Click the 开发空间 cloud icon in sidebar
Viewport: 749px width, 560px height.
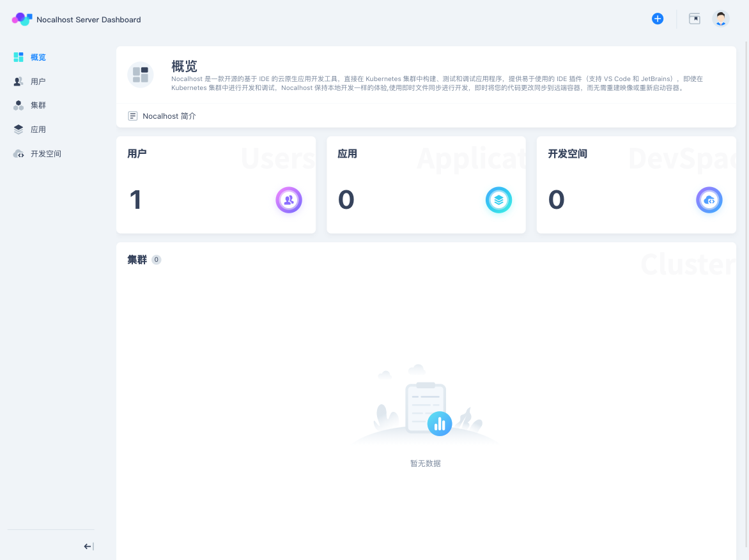coord(19,154)
